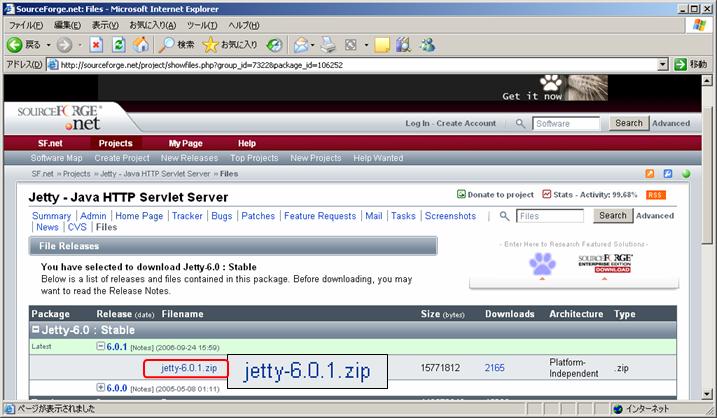The image size is (717, 418).
Task: Click the IE Back arrow button
Action: click(15, 44)
